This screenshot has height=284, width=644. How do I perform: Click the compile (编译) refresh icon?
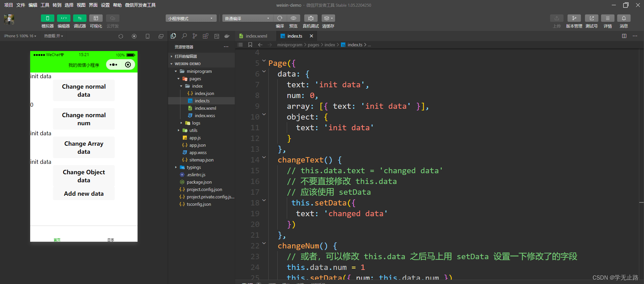coord(280,18)
